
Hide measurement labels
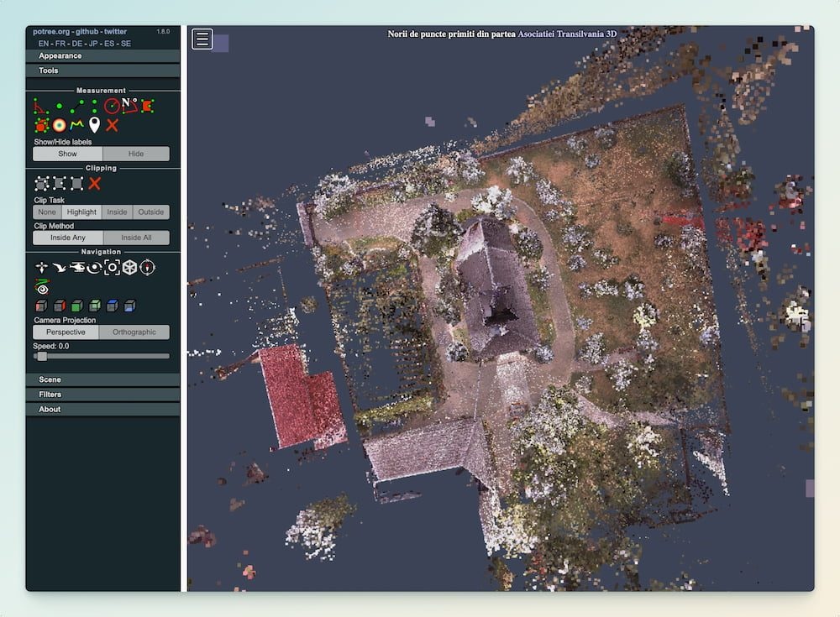coord(135,154)
